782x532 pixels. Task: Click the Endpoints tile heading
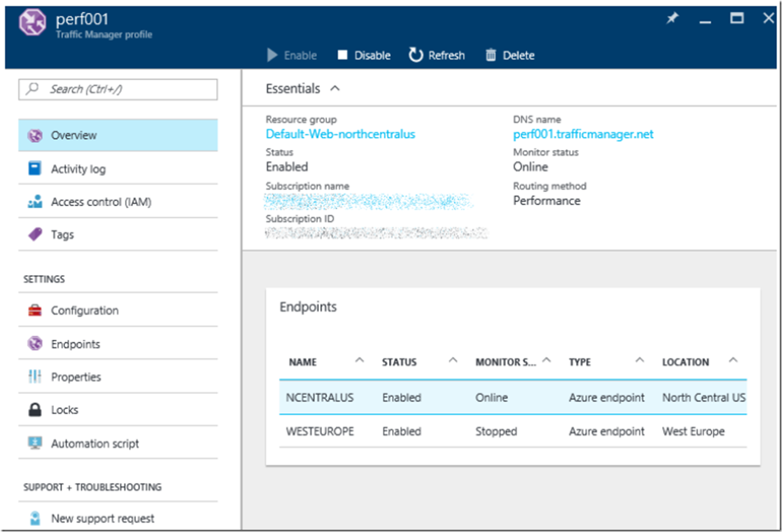pos(308,307)
